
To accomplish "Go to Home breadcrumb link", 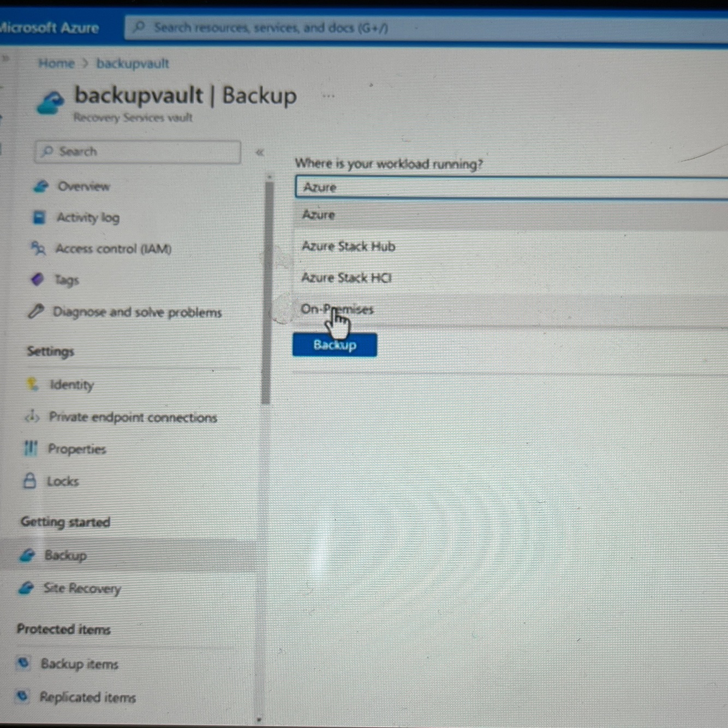I will [56, 63].
